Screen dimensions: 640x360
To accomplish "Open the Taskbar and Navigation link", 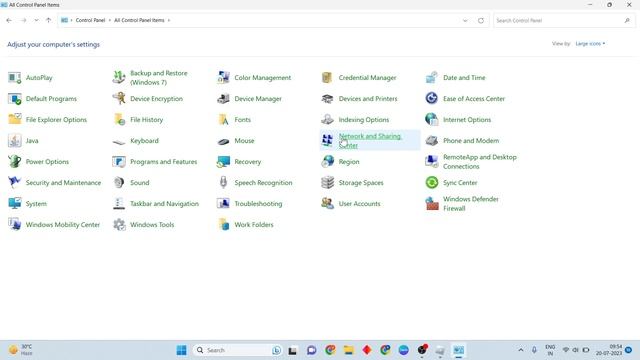I will [164, 203].
